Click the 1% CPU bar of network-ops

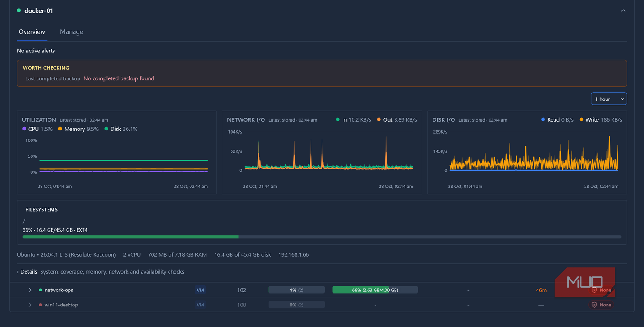pyautogui.click(x=296, y=290)
